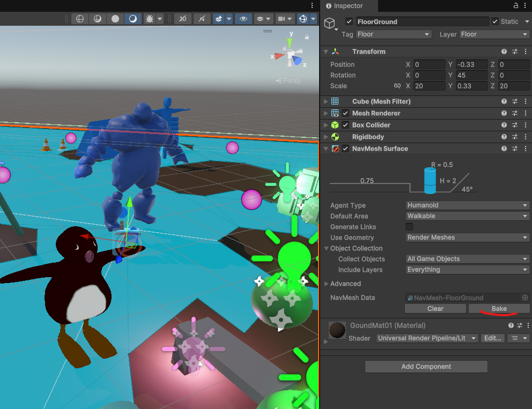Select shaded draw mode button
The height and width of the screenshot is (409, 532).
tap(132, 19)
